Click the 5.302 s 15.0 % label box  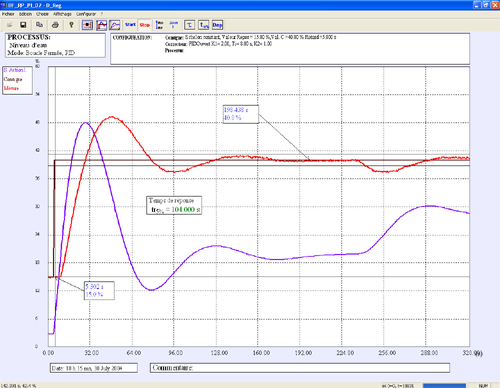[x=99, y=291]
